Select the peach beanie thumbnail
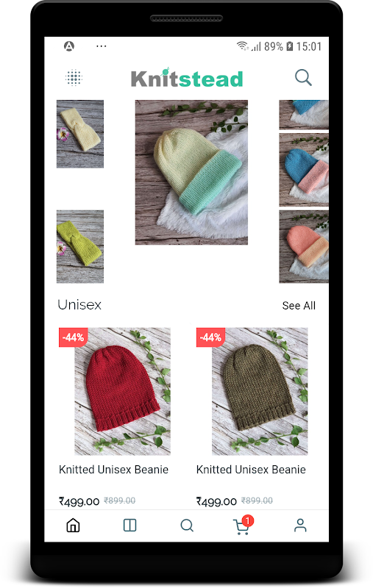 point(304,246)
